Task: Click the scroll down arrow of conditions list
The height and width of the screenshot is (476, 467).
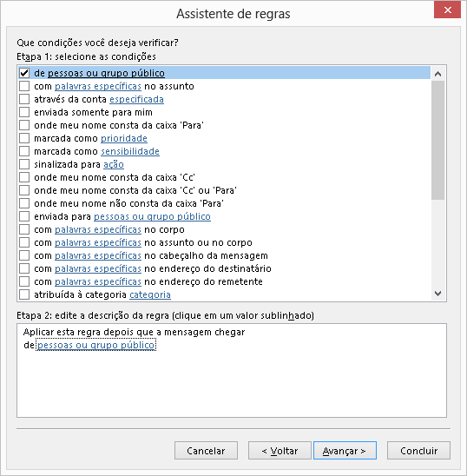Action: [437, 294]
